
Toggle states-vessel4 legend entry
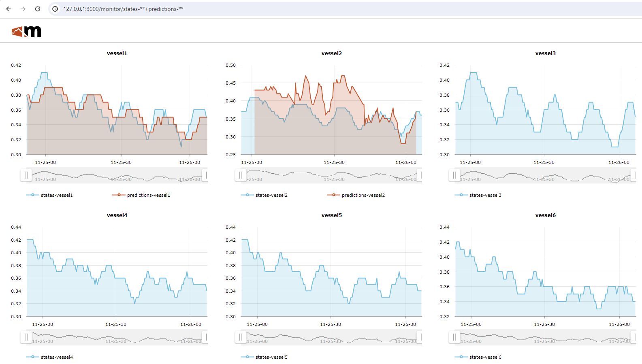coord(49,357)
